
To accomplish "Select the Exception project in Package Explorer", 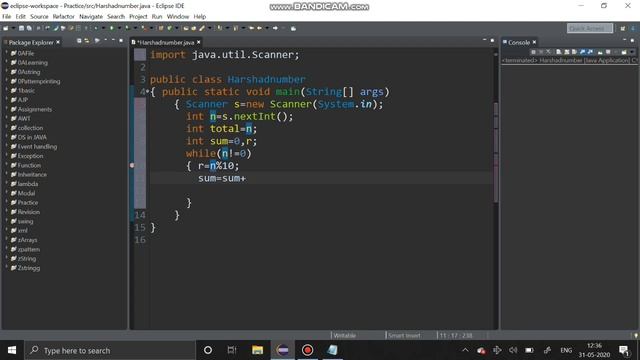I will [x=30, y=156].
